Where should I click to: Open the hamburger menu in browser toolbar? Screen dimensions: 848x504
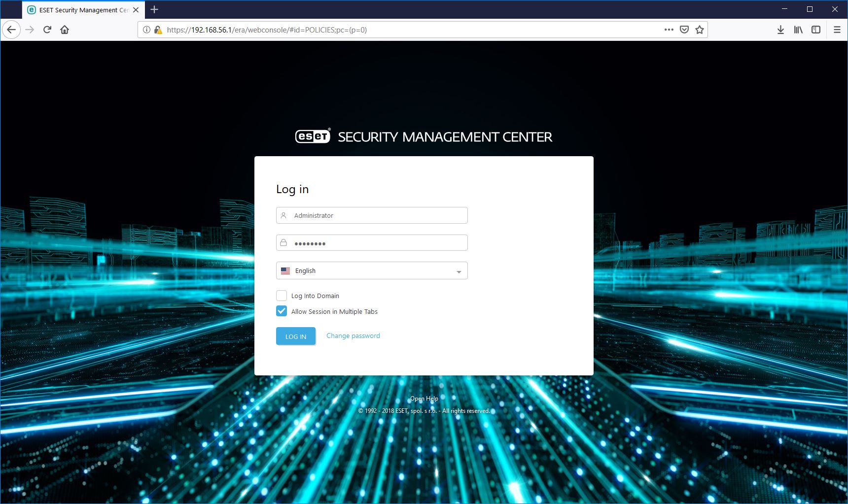pos(836,30)
